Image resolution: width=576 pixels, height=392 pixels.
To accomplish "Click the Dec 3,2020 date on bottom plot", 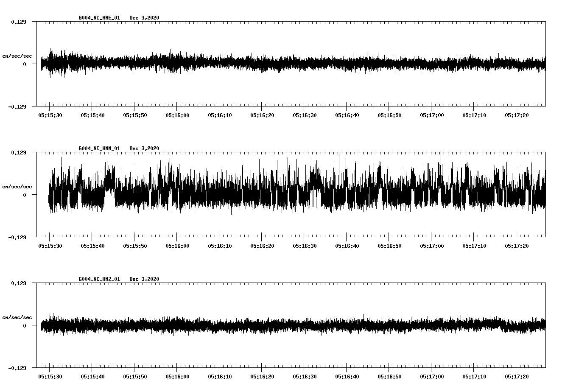I will pos(145,280).
